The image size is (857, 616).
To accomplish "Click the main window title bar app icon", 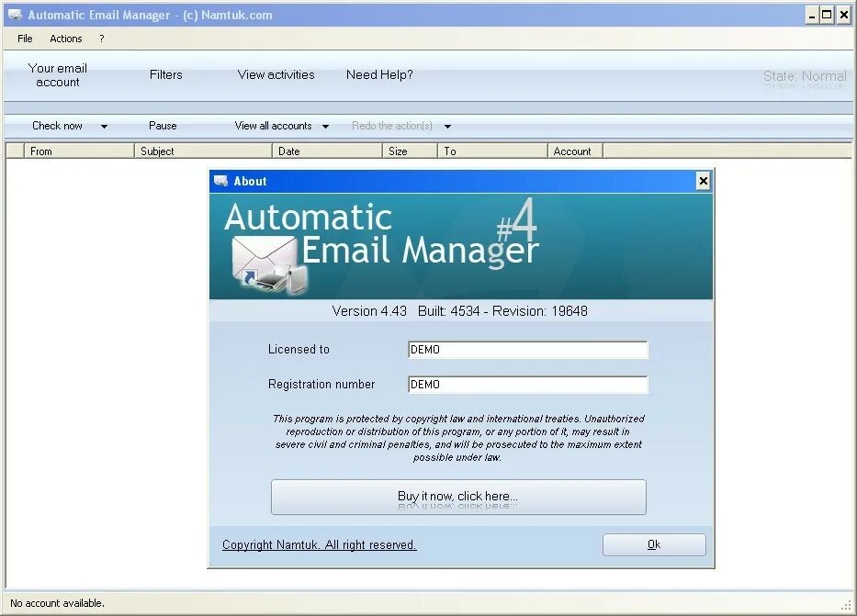I will tap(16, 15).
